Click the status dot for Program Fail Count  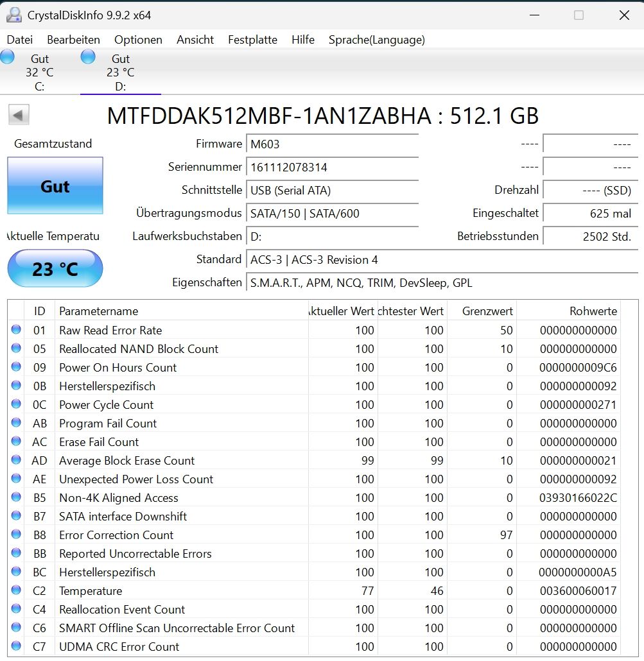click(16, 422)
